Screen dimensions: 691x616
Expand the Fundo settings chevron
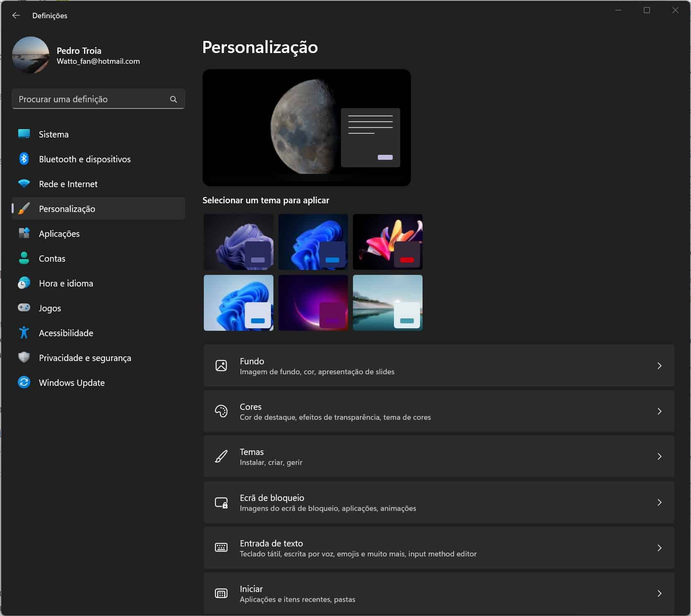659,366
